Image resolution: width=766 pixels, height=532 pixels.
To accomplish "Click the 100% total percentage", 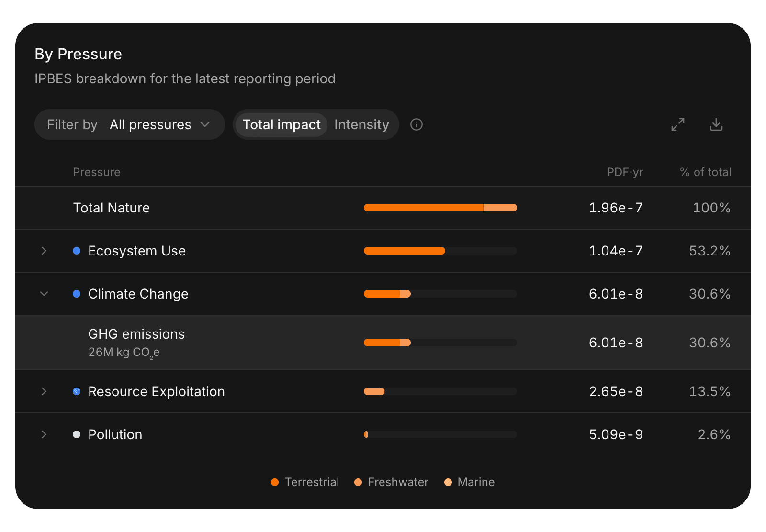I will tap(712, 208).
